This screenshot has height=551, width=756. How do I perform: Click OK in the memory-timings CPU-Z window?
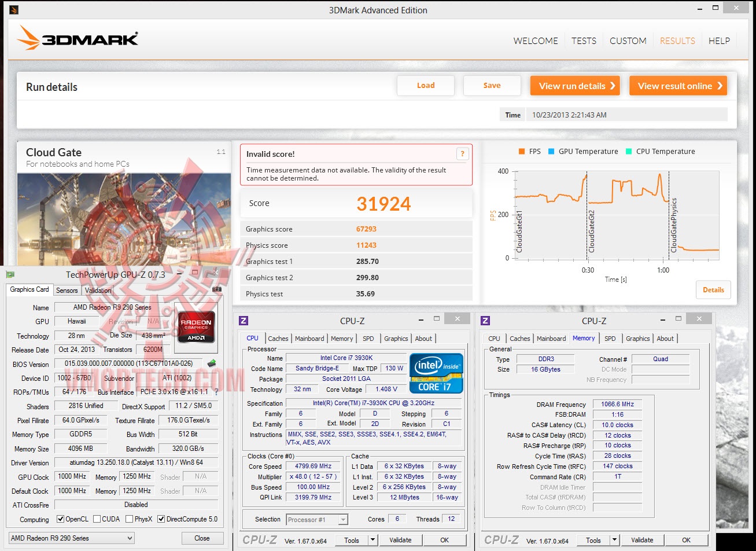(x=686, y=540)
